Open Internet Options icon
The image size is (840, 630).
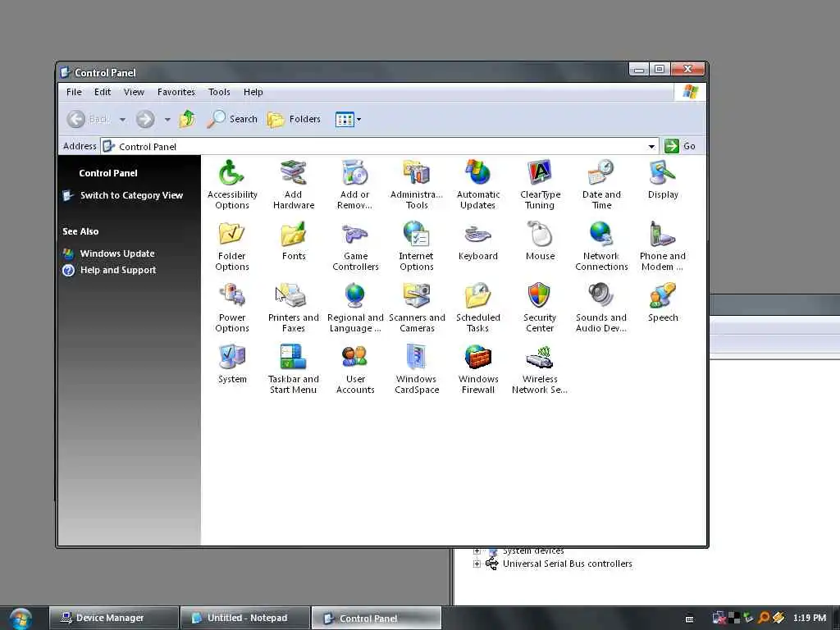pyautogui.click(x=416, y=246)
